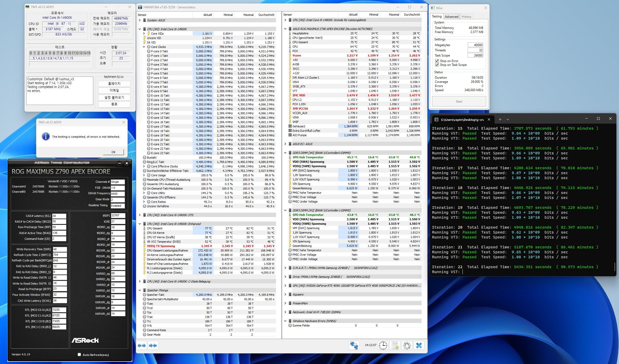Click the clock reset timer icon
This screenshot has width=619, height=364.
point(383,346)
